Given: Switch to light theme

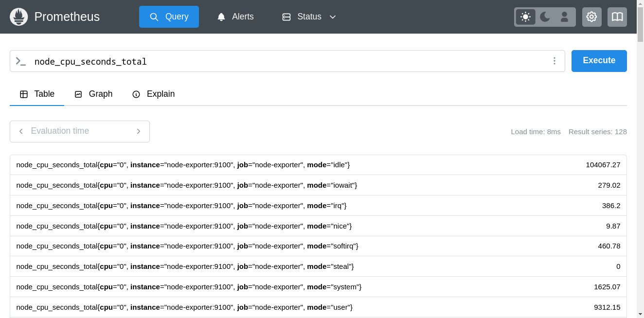Looking at the screenshot, I should 525,17.
